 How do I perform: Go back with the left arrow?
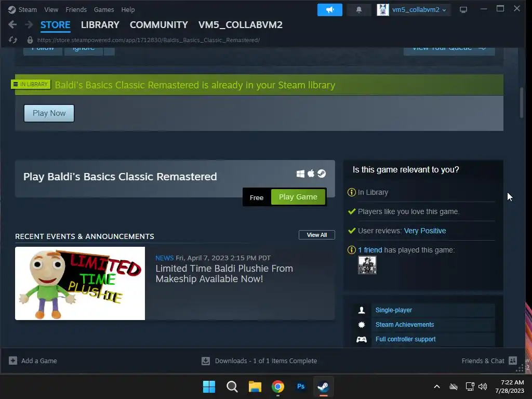pos(12,24)
